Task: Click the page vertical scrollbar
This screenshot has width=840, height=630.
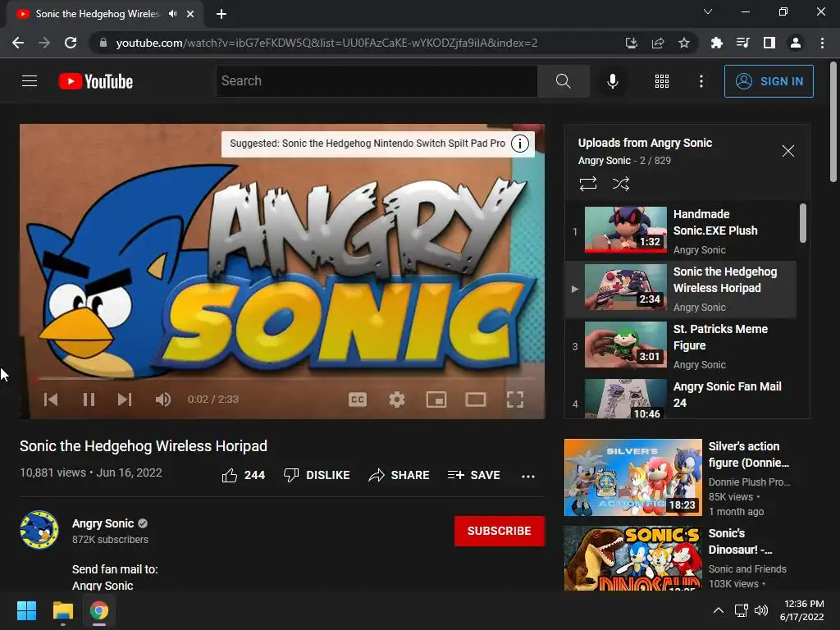Action: pyautogui.click(x=833, y=122)
